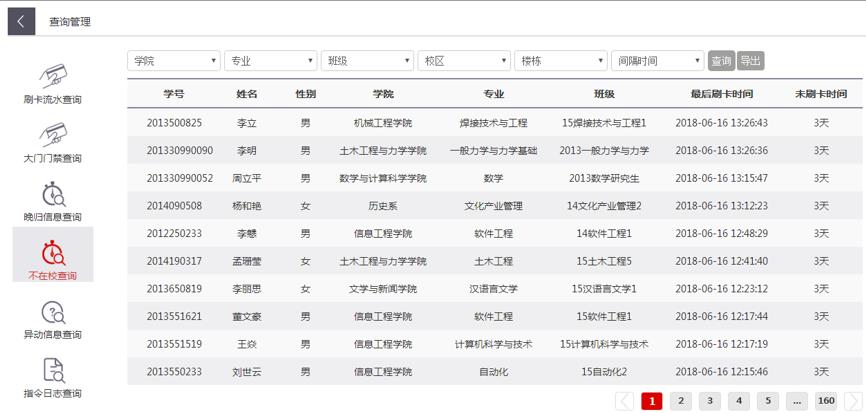Jump to last page 160

pyautogui.click(x=826, y=401)
